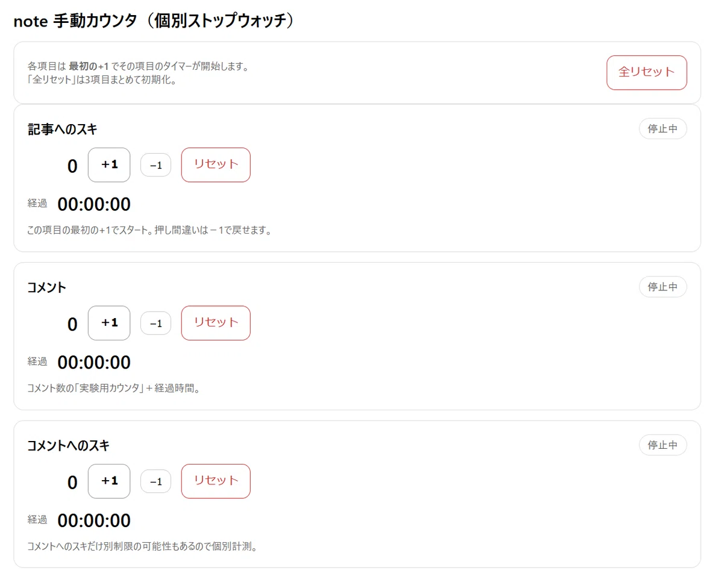The height and width of the screenshot is (588, 723).
Task: Add +1 to the コメント counter
Action: (109, 323)
